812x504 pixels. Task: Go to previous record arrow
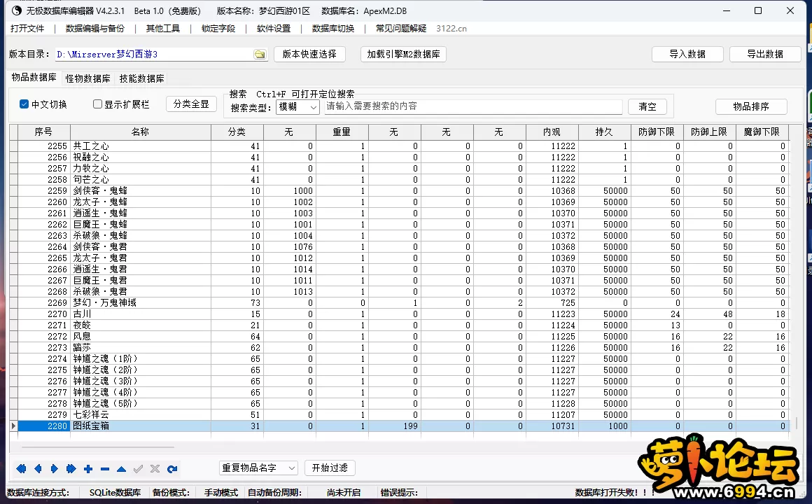38,469
